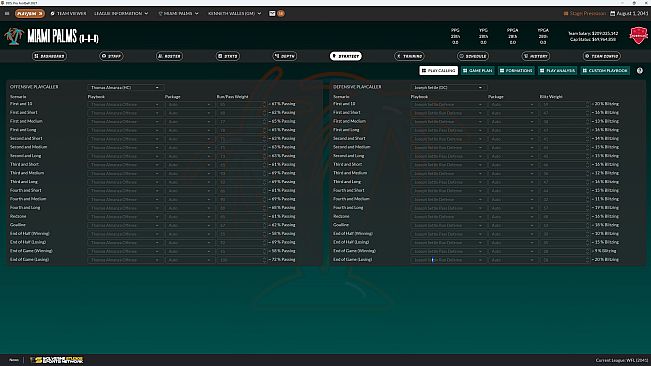Open defensive Second and Long package dropdown
Image resolution: width=651 pixels, height=366 pixels.
(512, 156)
